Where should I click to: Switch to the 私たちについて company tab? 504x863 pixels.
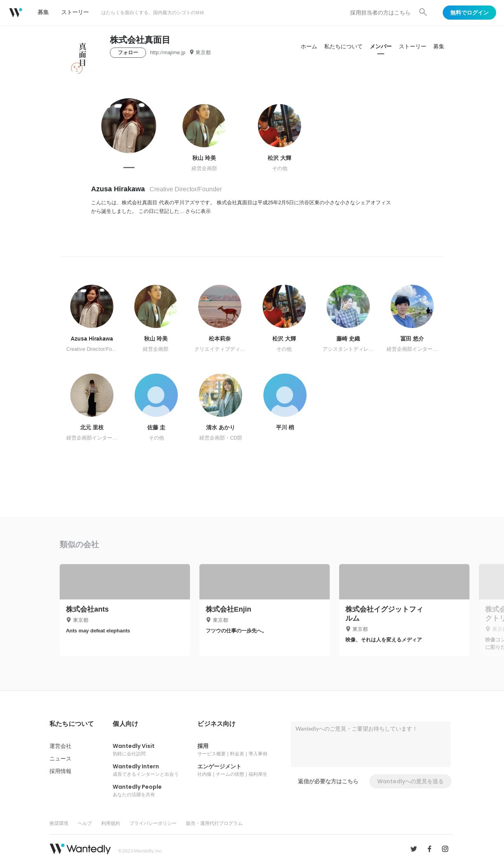click(343, 46)
